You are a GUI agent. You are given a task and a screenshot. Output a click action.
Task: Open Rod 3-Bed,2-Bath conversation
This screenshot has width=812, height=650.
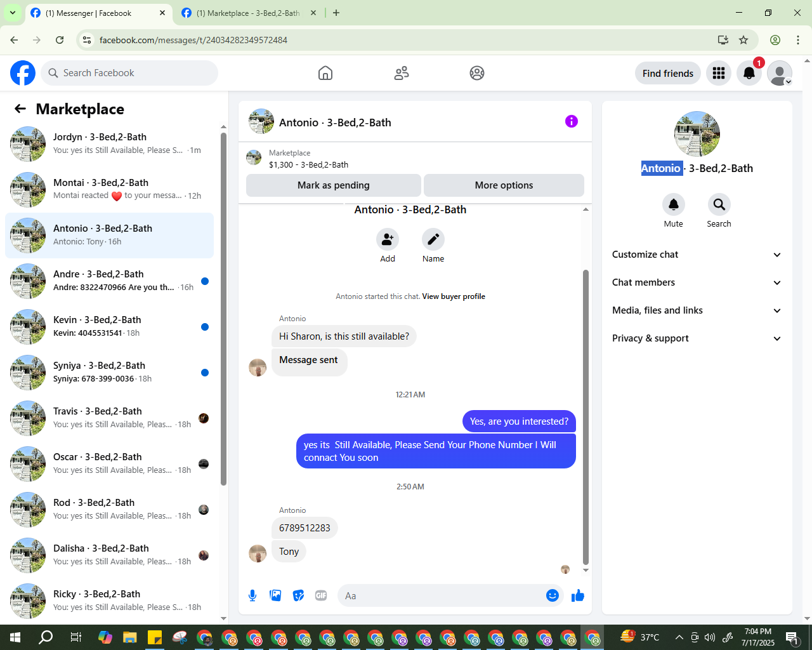pos(110,510)
